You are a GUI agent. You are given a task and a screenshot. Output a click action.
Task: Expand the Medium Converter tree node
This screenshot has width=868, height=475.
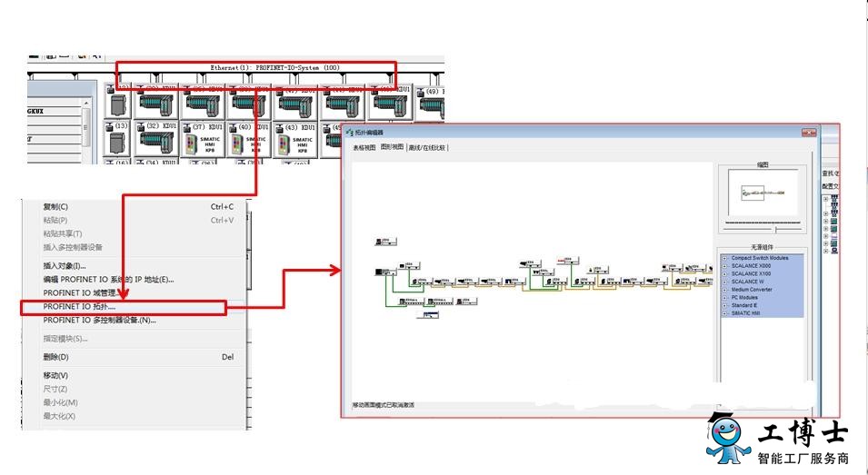click(x=725, y=290)
